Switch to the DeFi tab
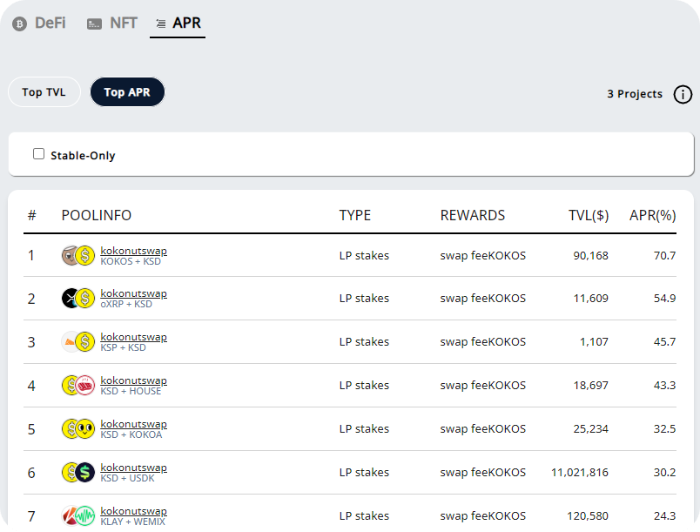The width and height of the screenshot is (700, 532). click(39, 23)
